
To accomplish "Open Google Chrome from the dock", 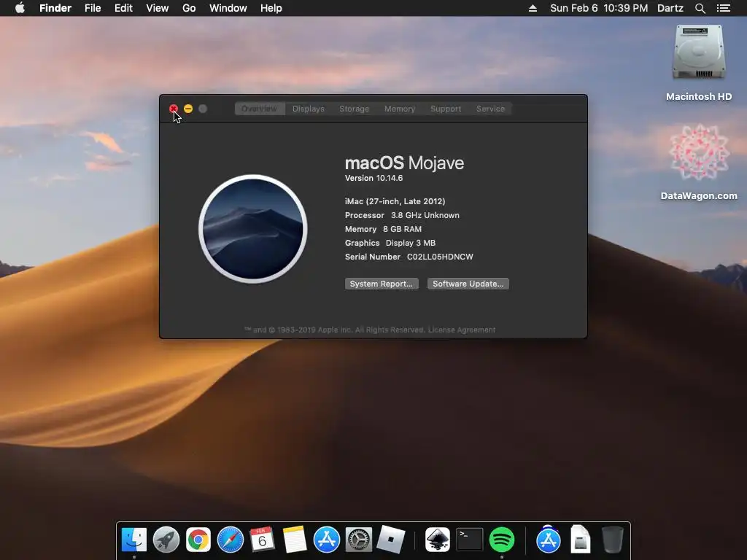I will coord(198,540).
